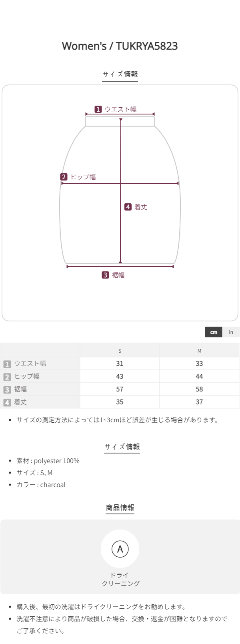240x644 pixels.
Task: Click number 1 icon in size table
Action: (7, 364)
